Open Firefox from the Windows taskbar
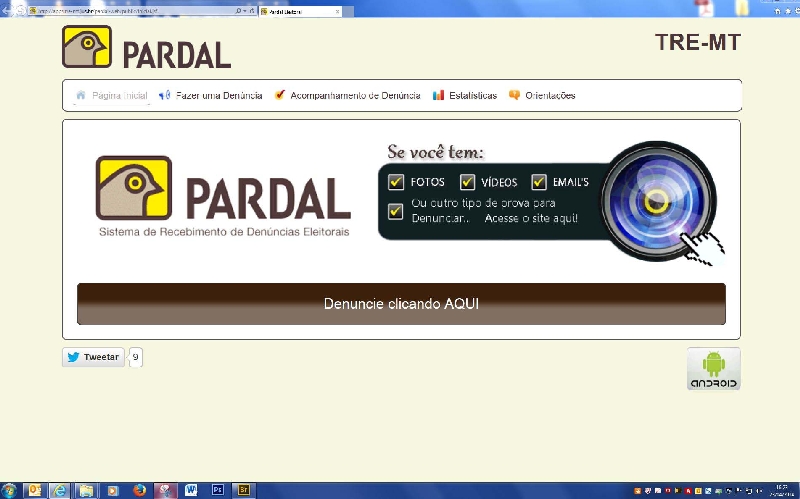Viewport: 800px width, 499px height. click(x=139, y=490)
